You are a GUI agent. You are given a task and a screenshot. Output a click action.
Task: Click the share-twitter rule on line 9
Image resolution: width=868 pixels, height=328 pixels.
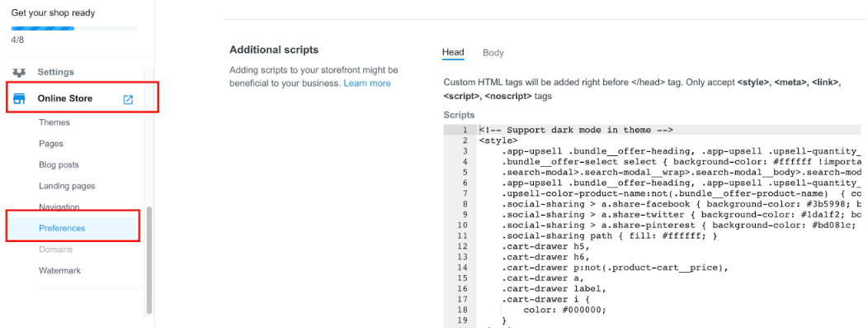pyautogui.click(x=682, y=215)
